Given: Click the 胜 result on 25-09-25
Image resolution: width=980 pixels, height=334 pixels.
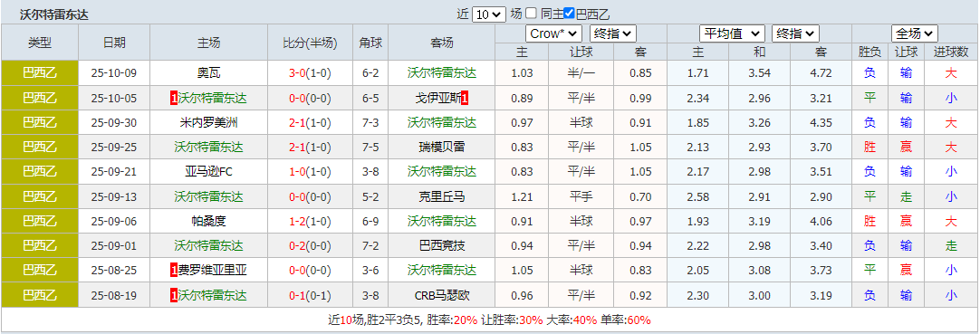Looking at the screenshot, I should pos(870,148).
